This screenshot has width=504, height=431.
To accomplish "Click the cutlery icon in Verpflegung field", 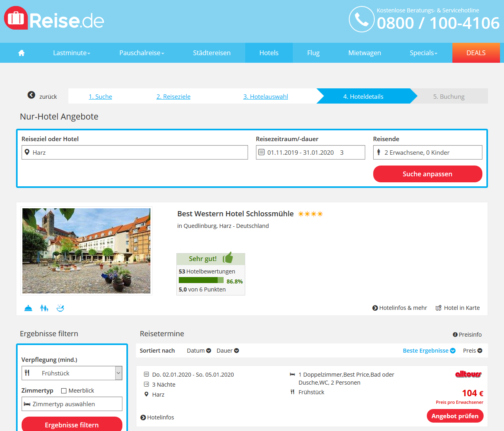I will tap(27, 373).
